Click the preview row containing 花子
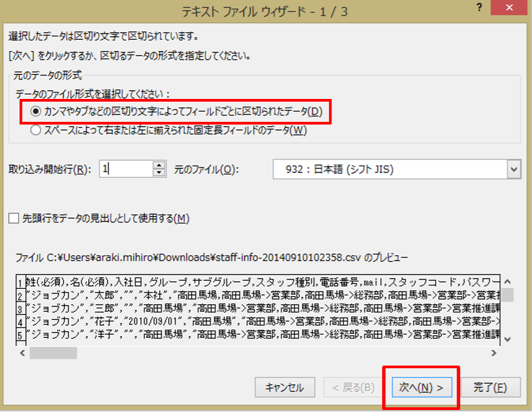This screenshot has width=532, height=412. point(256,322)
